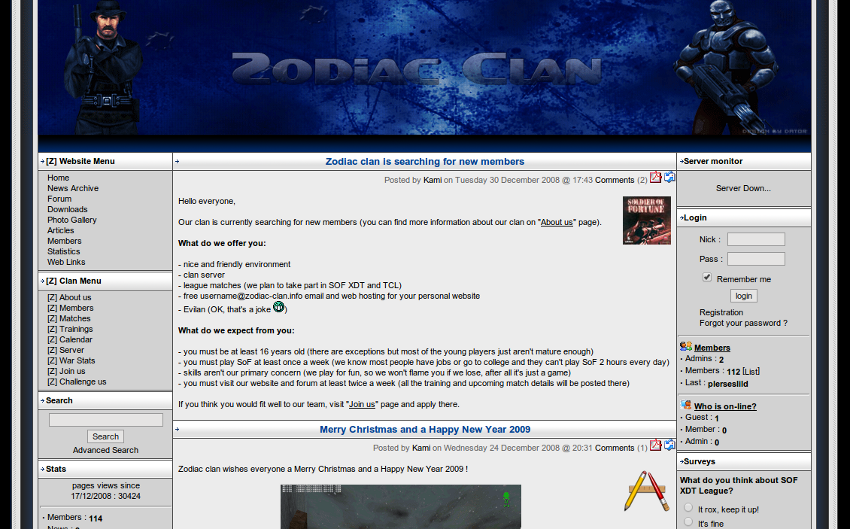
Task: Toggle the Remember me checkbox
Action: tap(707, 277)
